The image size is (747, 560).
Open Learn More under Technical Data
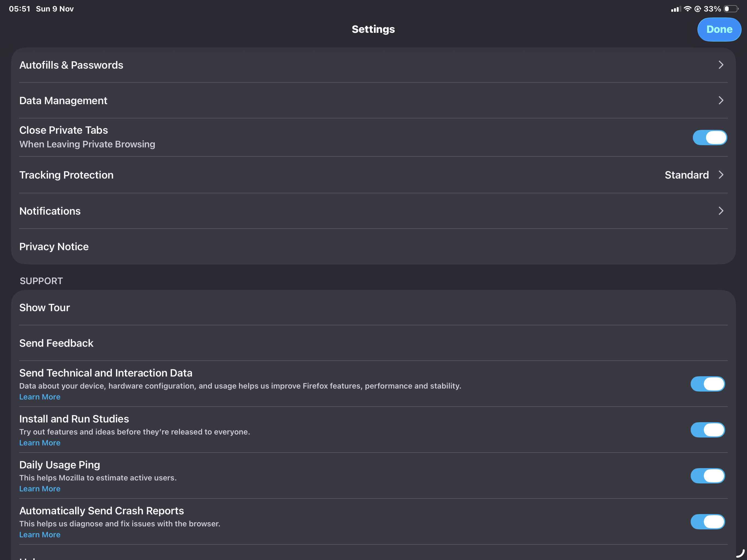40,397
